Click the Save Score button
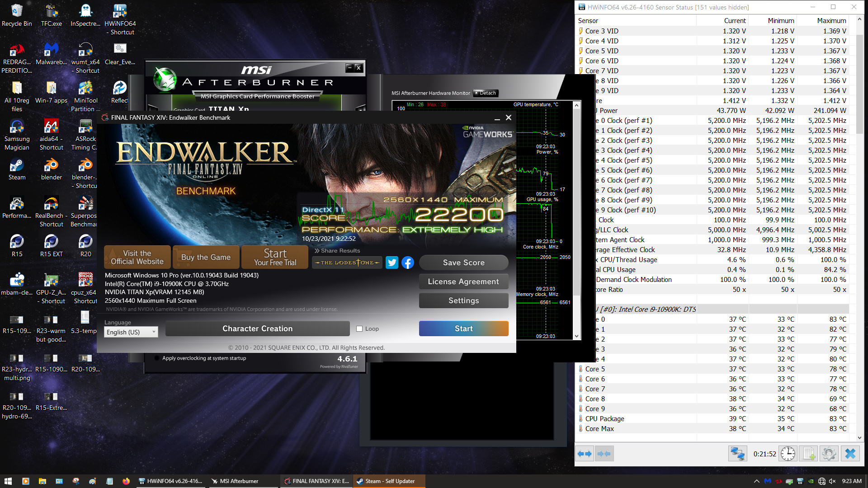The image size is (868, 488). (x=463, y=263)
